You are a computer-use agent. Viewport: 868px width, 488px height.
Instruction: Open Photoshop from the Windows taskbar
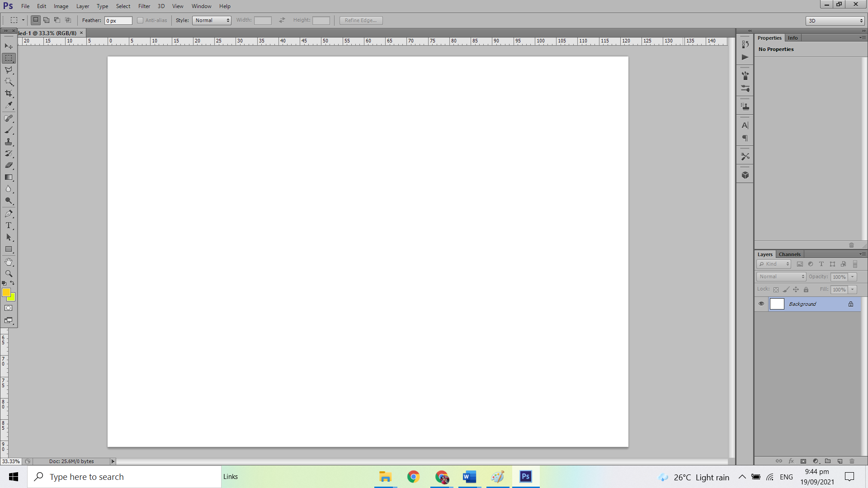coord(525,477)
